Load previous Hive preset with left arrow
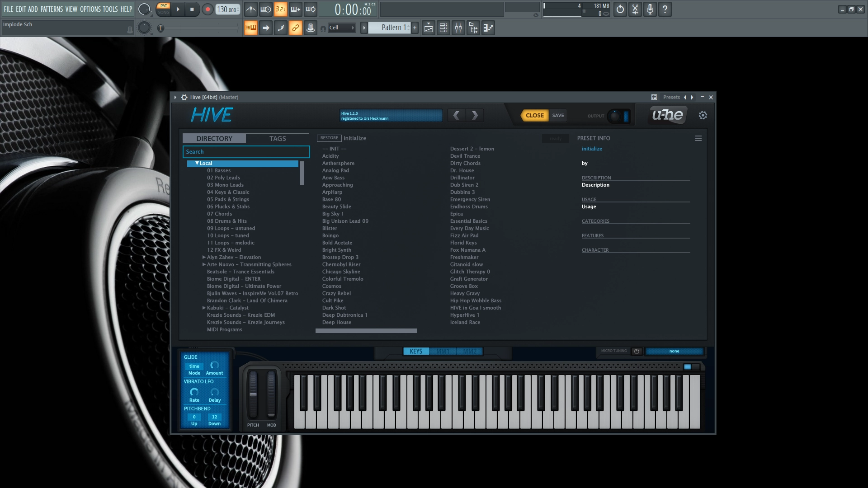 [x=457, y=115]
